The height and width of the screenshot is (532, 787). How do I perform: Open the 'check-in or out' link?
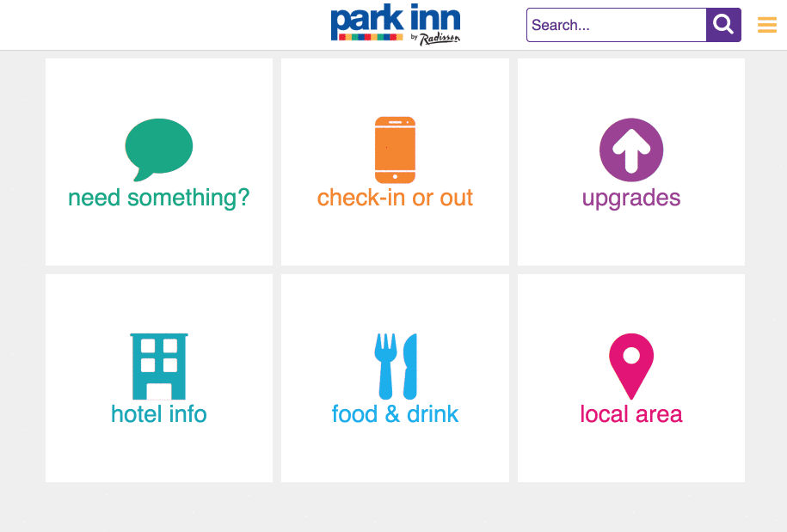pos(395,198)
